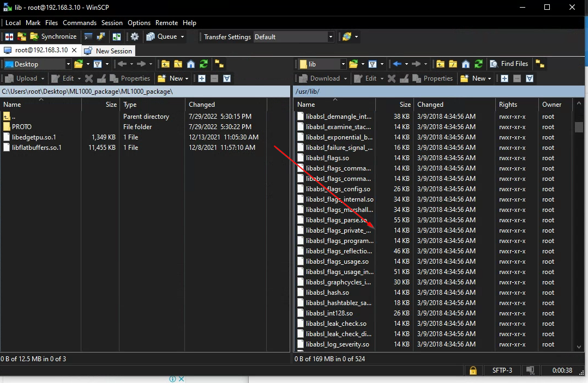Expand the Queue dropdown arrow
This screenshot has width=588, height=383.
(x=183, y=37)
